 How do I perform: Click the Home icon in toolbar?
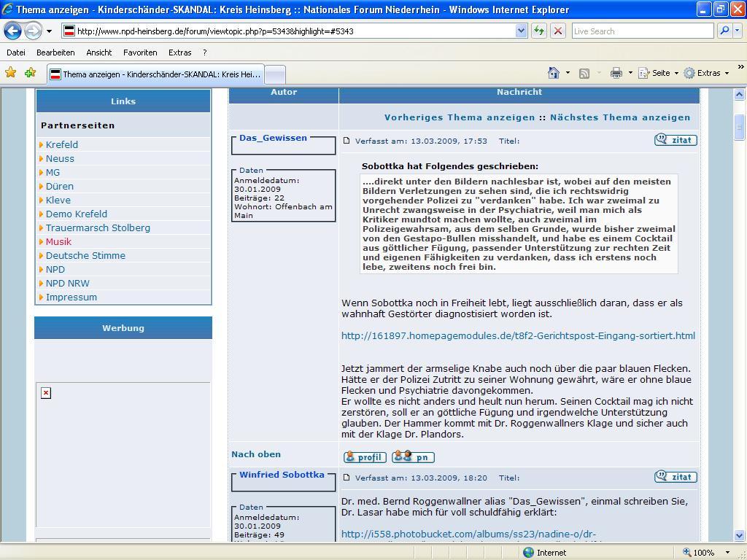553,73
